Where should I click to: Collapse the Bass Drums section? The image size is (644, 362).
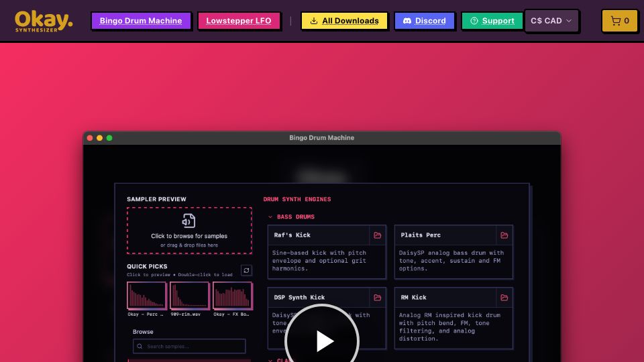[270, 217]
